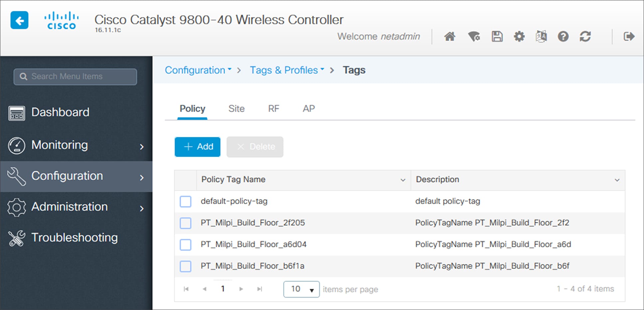Open the Configuration breadcrumb dropdown

pos(198,70)
